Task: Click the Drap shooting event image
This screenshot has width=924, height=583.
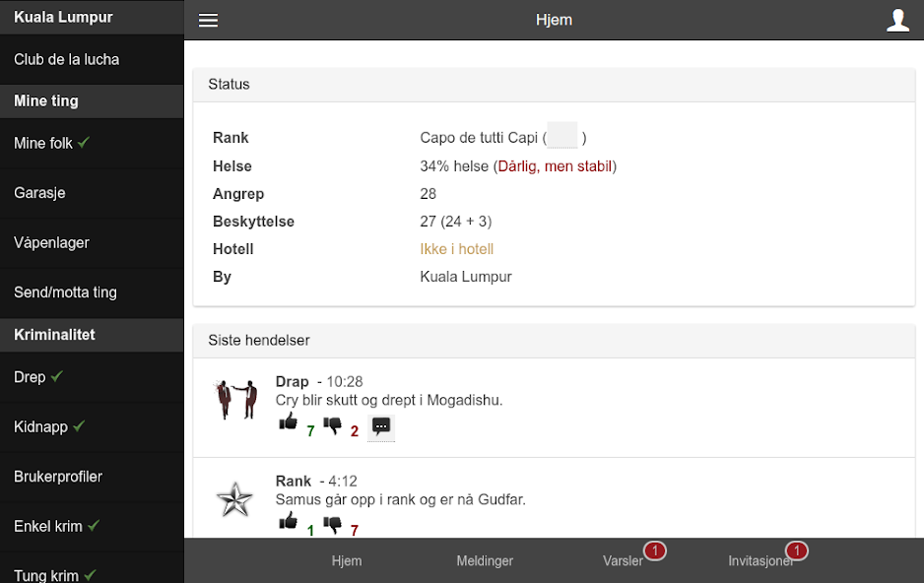Action: 235,400
